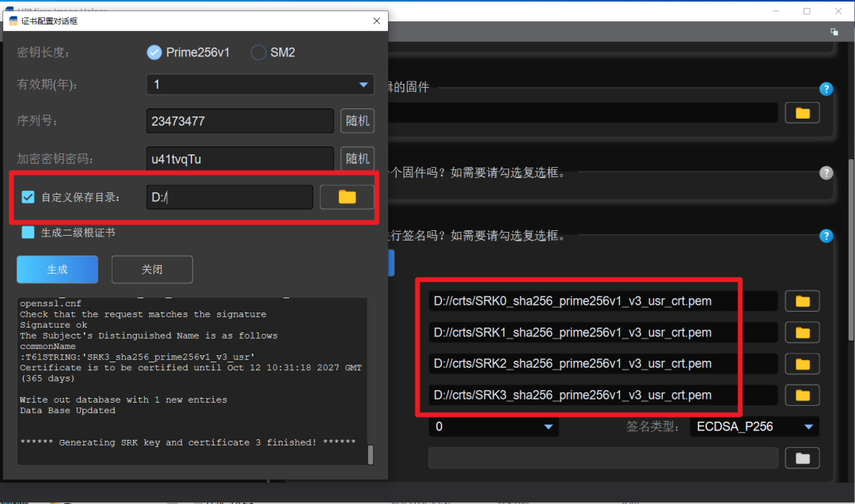Click the log line 'Data Base Updated'
The image size is (855, 504).
tap(67, 411)
